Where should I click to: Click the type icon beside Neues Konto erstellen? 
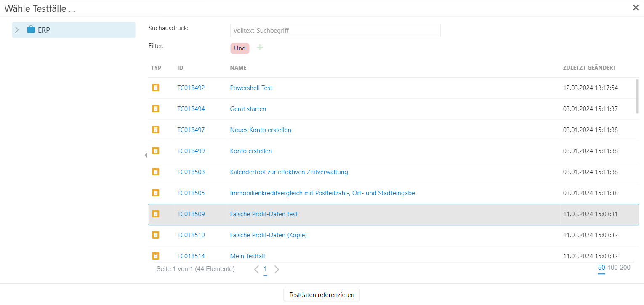click(155, 130)
